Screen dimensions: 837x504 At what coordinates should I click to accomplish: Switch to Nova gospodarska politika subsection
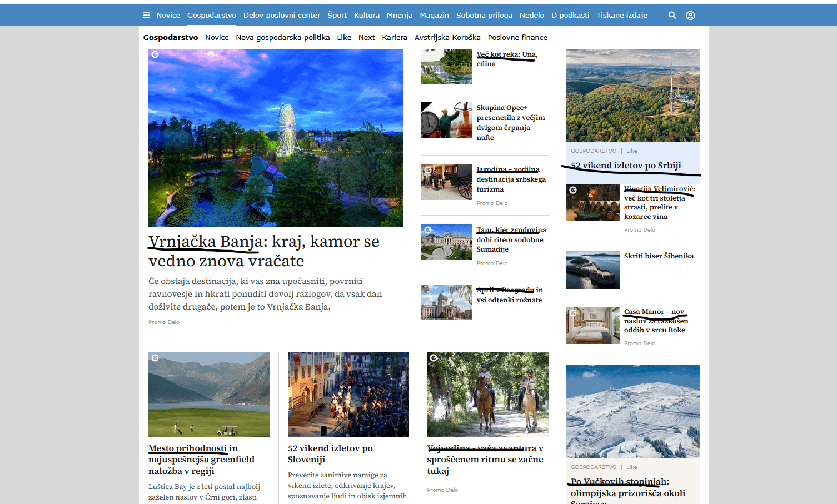pyautogui.click(x=282, y=38)
